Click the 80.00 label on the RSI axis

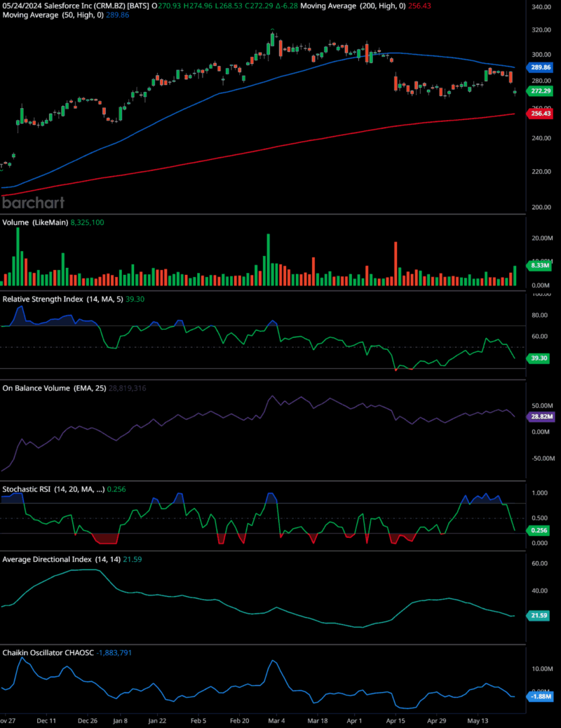540,315
